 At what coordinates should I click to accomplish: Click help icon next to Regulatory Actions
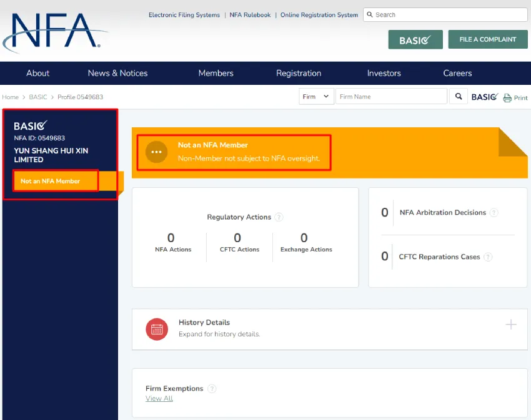[x=279, y=217]
